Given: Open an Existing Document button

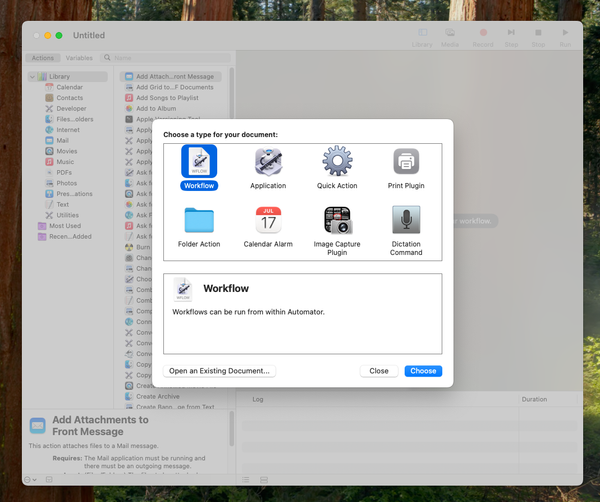Looking at the screenshot, I should [x=219, y=371].
